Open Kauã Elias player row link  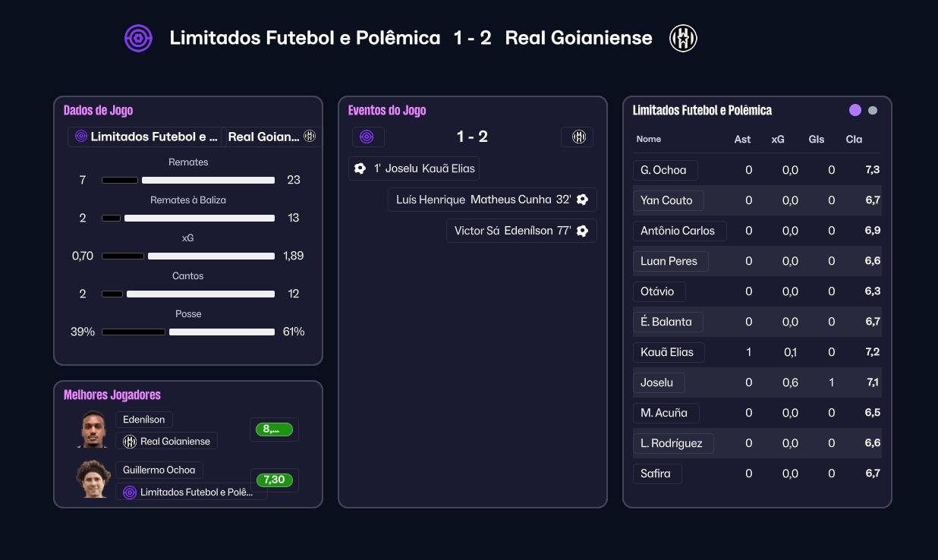point(668,352)
